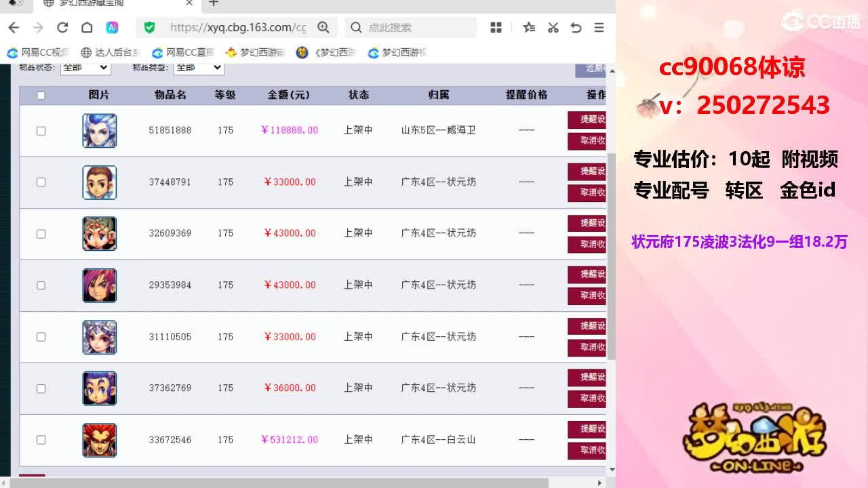
Task: Focus the 点此搜索 search box
Action: coord(411,28)
